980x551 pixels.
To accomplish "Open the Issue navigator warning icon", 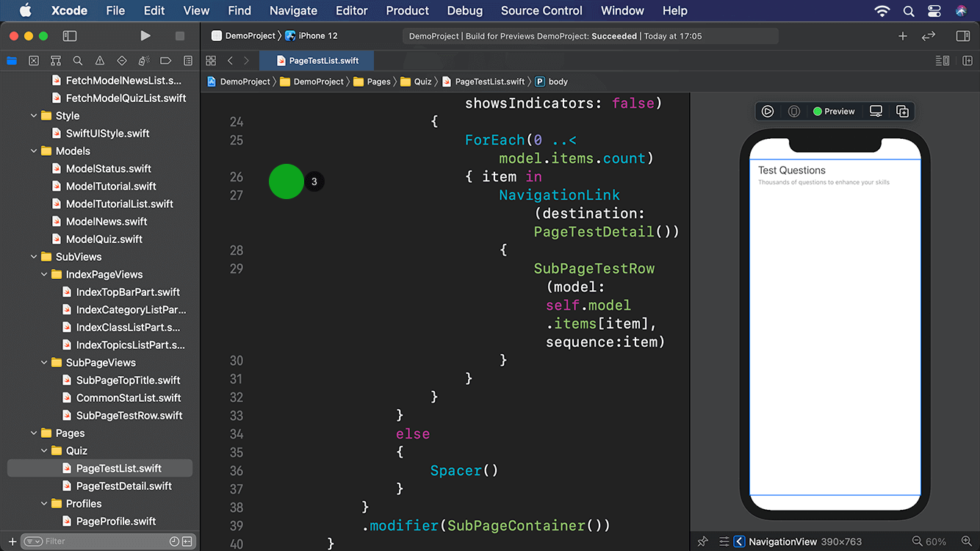I will pos(100,60).
